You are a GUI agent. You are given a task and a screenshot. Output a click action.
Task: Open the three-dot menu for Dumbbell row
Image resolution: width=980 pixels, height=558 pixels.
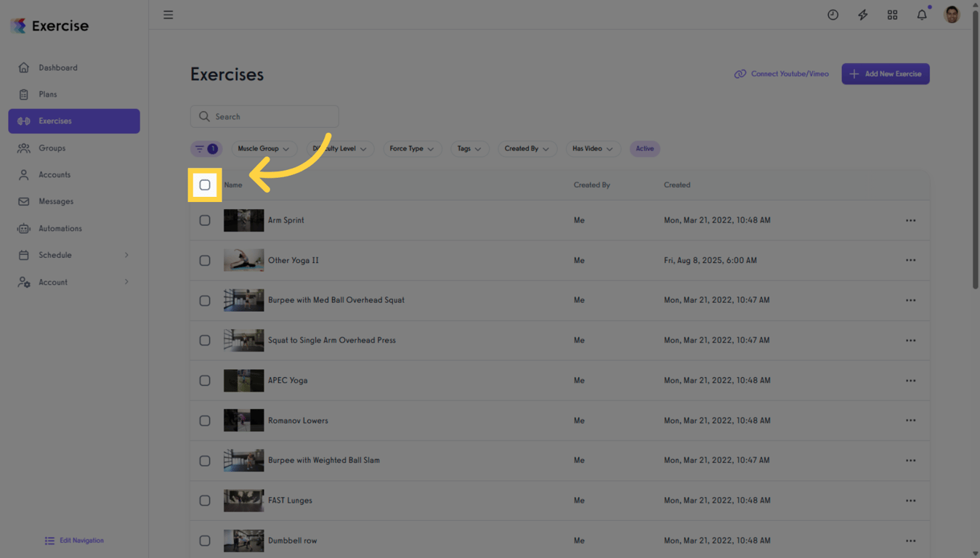[910, 541]
